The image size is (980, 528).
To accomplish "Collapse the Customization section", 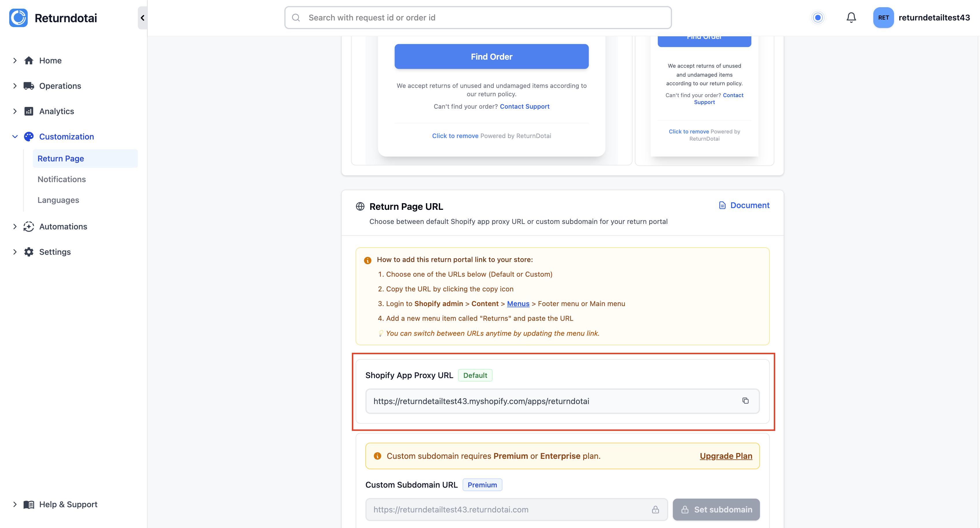I will (15, 136).
